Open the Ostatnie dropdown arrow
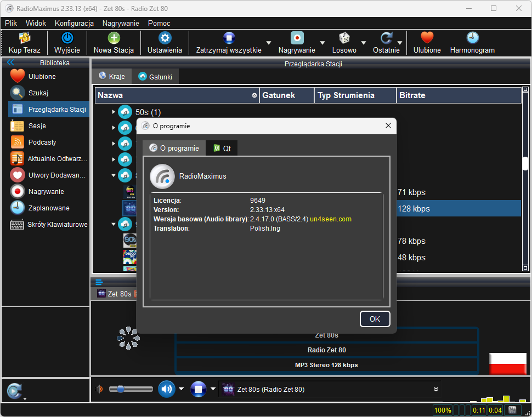Screen dimensions: 532x417 [x=400, y=43]
